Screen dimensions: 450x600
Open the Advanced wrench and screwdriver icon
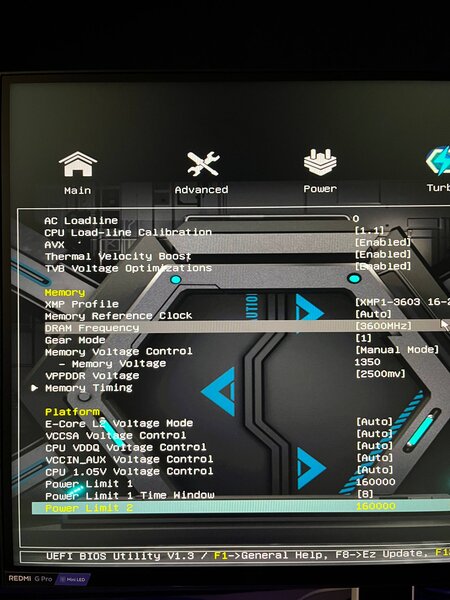203,164
